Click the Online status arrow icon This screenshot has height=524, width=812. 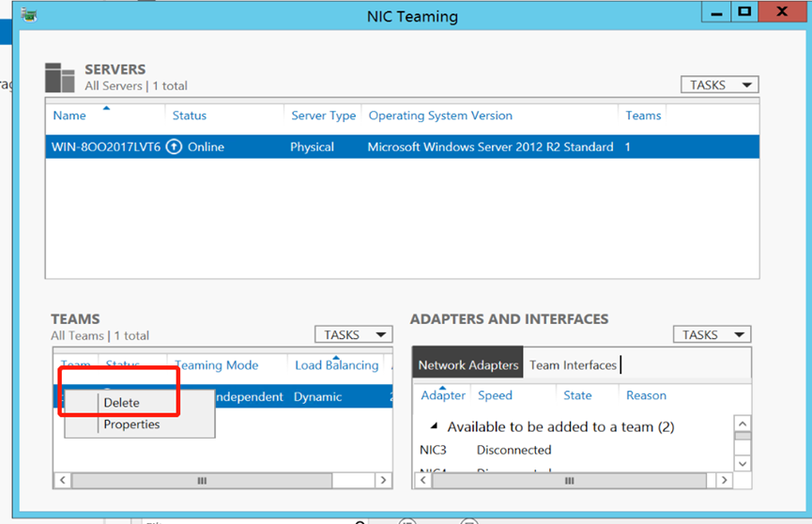[174, 147]
